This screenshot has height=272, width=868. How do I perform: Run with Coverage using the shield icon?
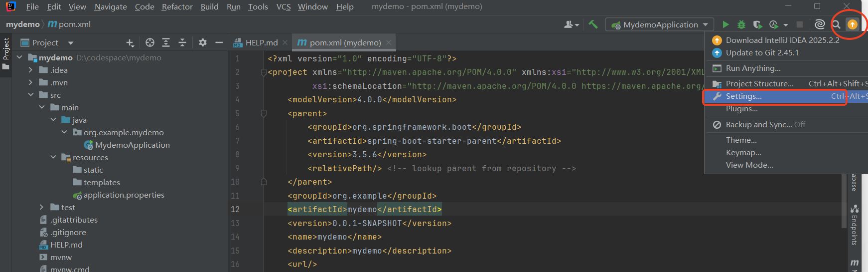pyautogui.click(x=757, y=24)
